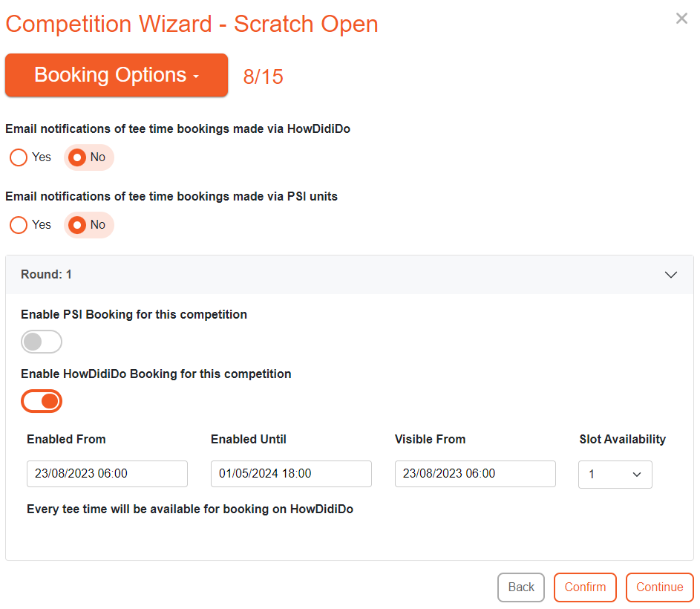Select No for HowDidiDo email notifications
Image resolution: width=700 pixels, height=609 pixels.
click(x=76, y=157)
